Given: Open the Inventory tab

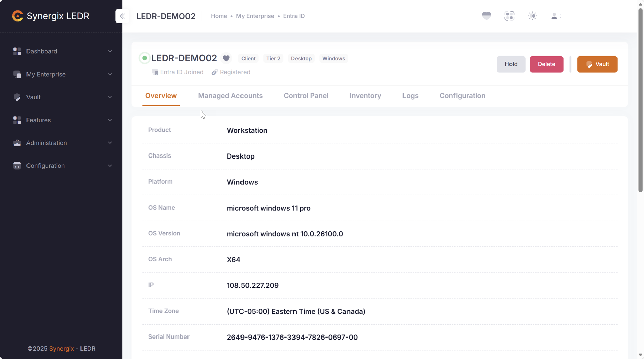Looking at the screenshot, I should click(365, 96).
